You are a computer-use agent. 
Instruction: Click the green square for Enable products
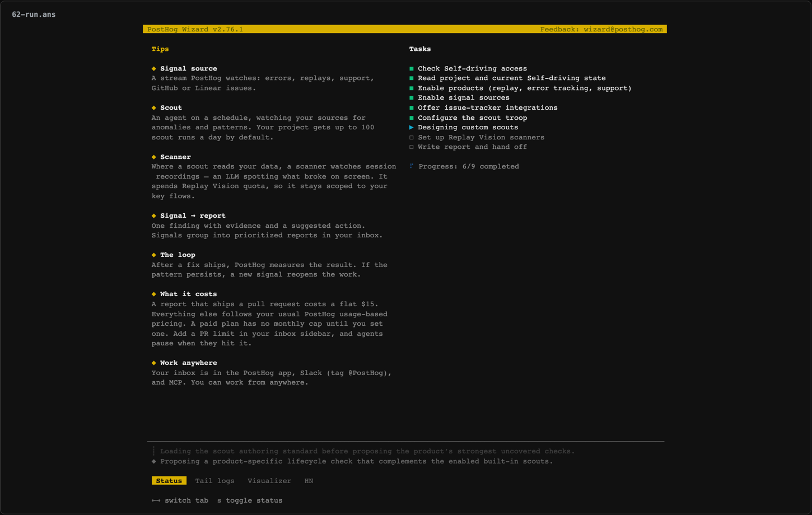[x=412, y=88]
